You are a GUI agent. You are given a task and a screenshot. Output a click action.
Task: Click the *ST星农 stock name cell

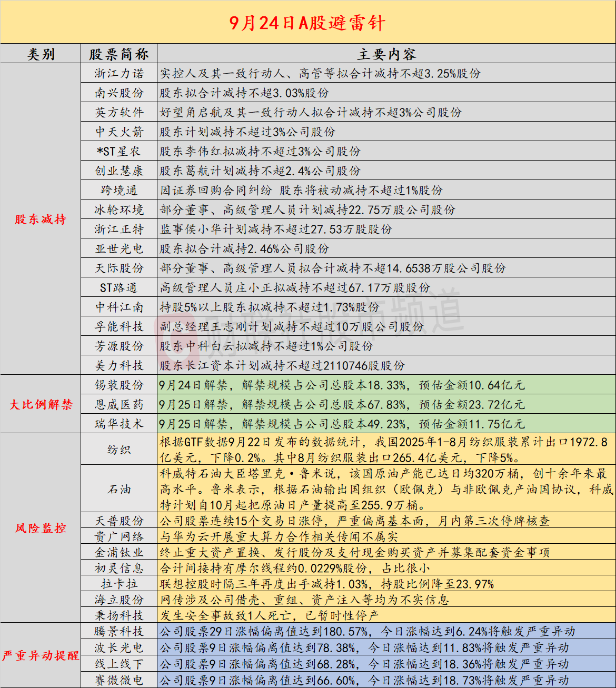(119, 152)
